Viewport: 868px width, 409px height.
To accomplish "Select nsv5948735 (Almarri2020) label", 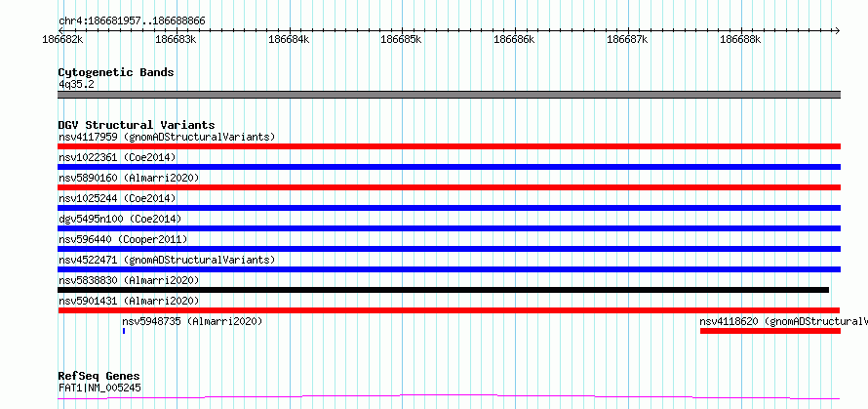I will (x=192, y=321).
